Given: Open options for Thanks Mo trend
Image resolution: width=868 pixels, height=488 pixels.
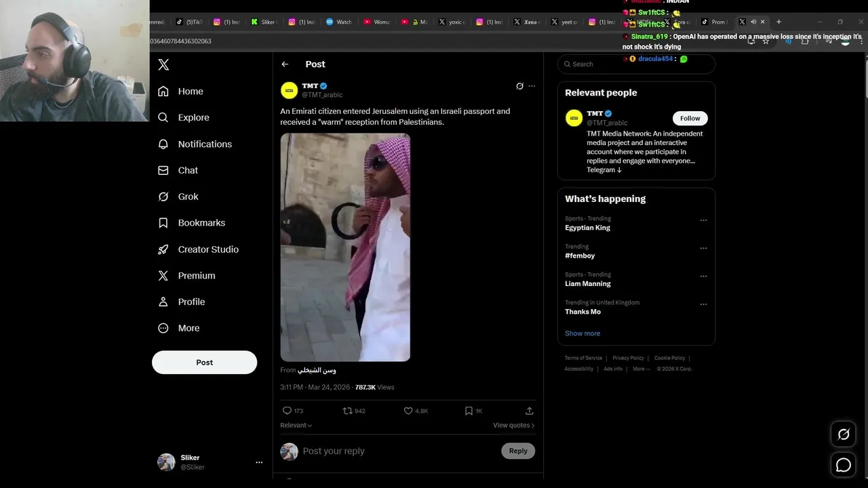Looking at the screenshot, I should tap(703, 304).
